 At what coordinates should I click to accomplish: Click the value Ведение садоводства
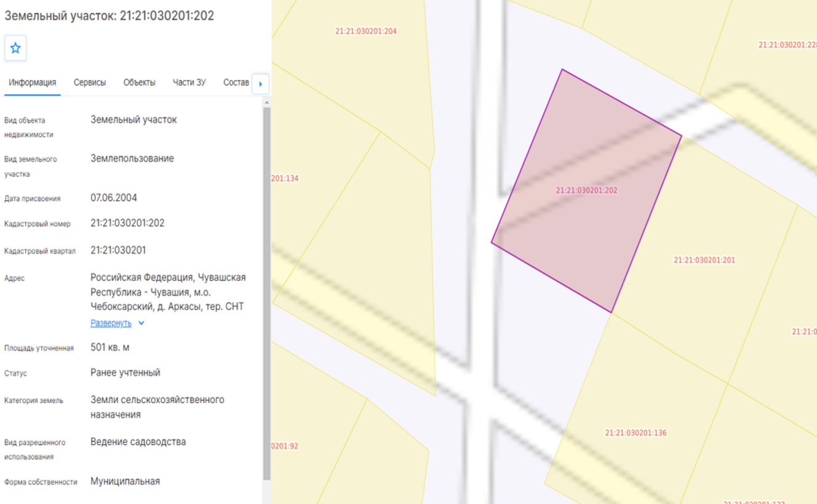[x=138, y=442]
